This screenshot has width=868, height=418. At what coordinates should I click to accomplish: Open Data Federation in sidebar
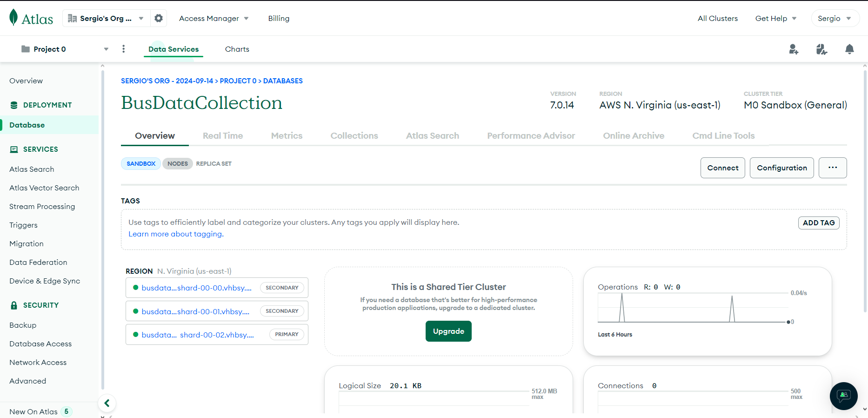38,262
